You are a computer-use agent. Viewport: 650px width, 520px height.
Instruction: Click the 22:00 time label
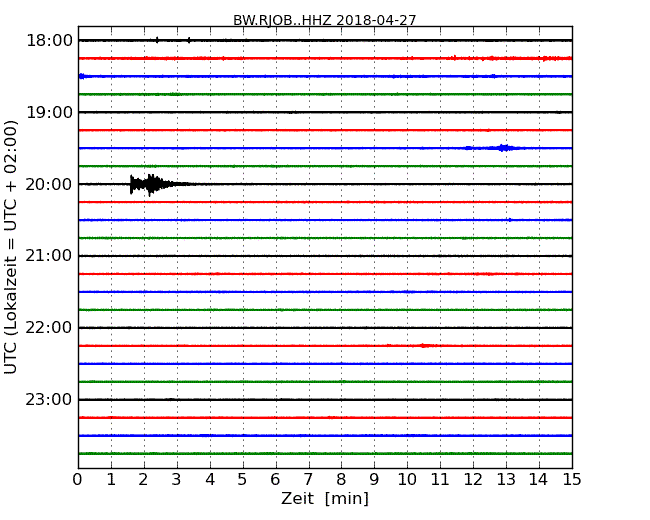click(x=49, y=328)
